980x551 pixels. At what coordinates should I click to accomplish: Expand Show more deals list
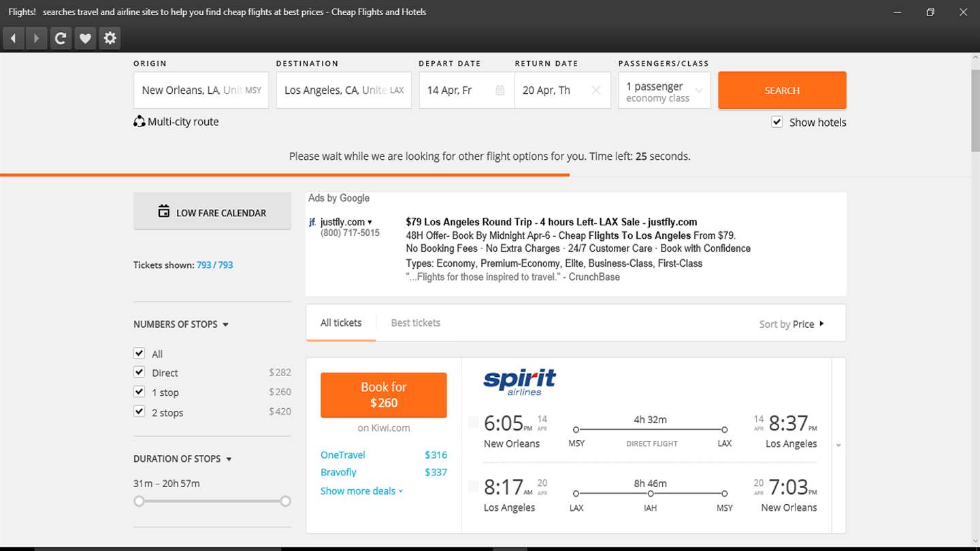point(361,491)
